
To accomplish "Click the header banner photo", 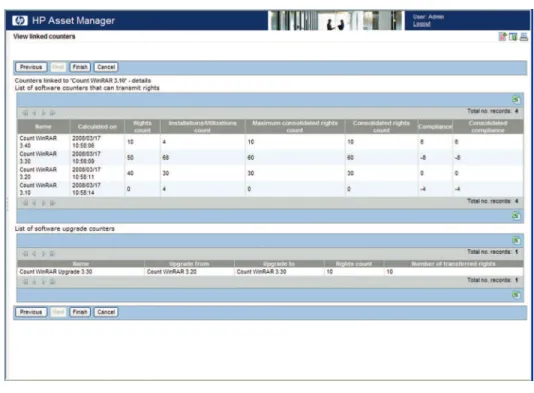I will click(336, 20).
